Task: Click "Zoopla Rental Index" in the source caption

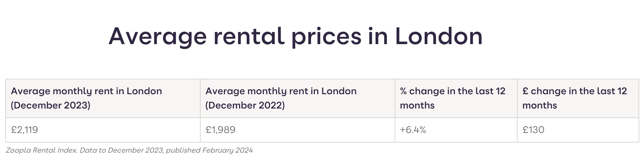Action: (41, 150)
